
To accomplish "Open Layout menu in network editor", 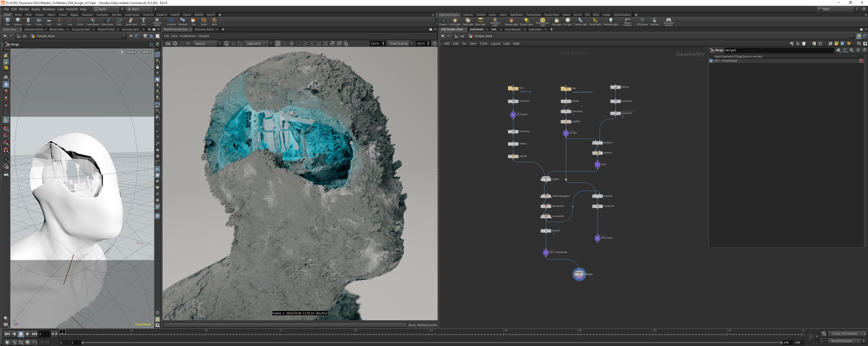I will tap(495, 43).
